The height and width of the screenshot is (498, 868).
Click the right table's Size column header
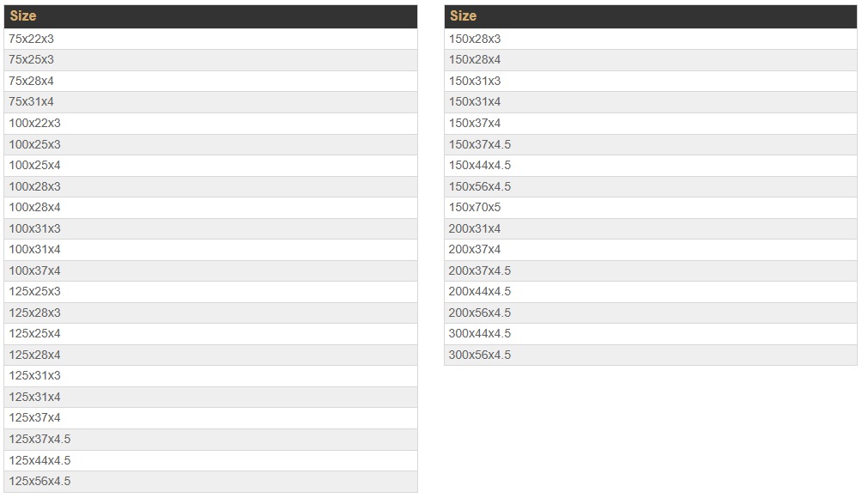pyautogui.click(x=463, y=16)
